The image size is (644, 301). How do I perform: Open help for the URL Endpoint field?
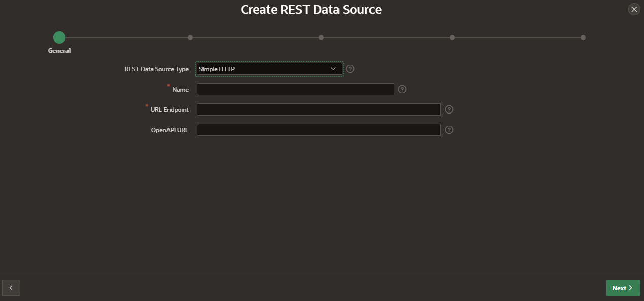point(449,109)
